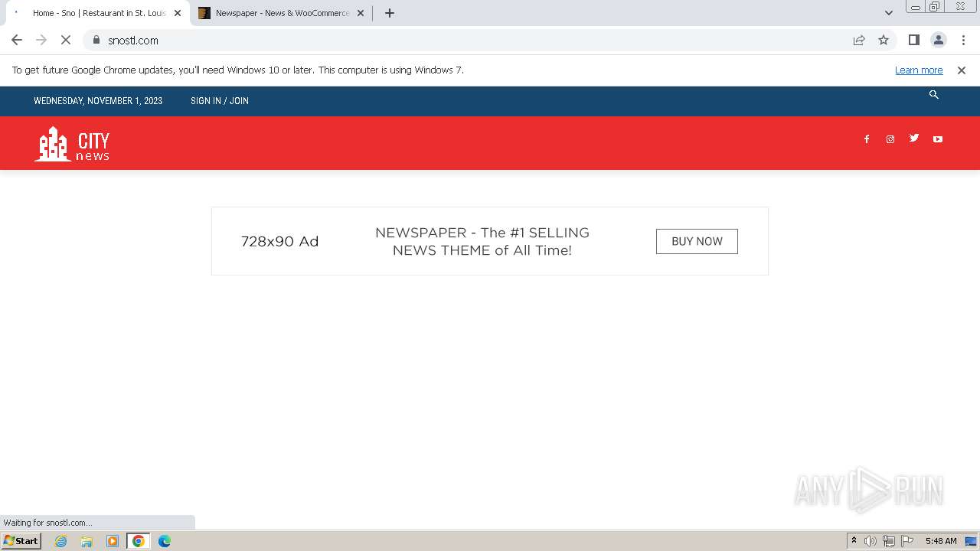The image size is (980, 551).
Task: Share this page using the share icon
Action: [859, 40]
